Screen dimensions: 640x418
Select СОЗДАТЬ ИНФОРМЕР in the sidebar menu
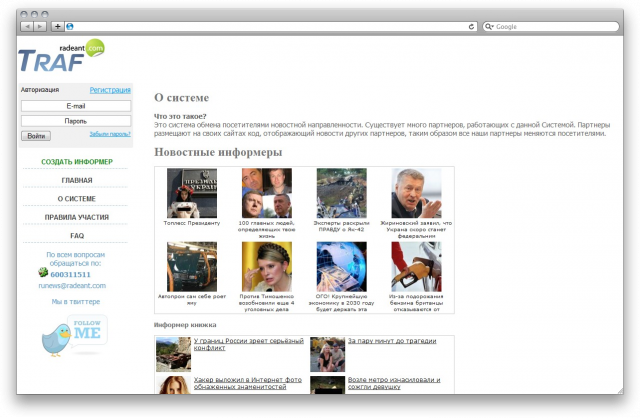point(76,161)
